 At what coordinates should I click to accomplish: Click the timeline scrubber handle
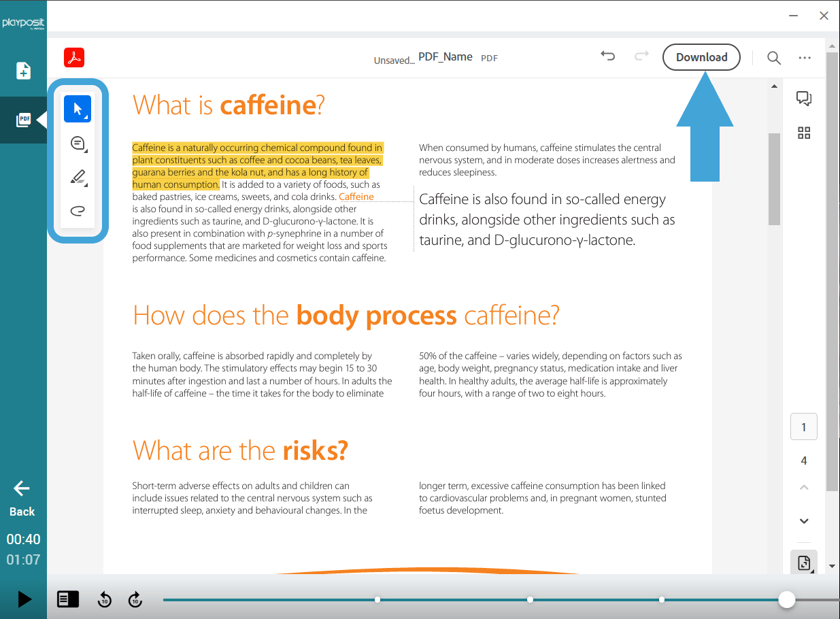coord(787,599)
